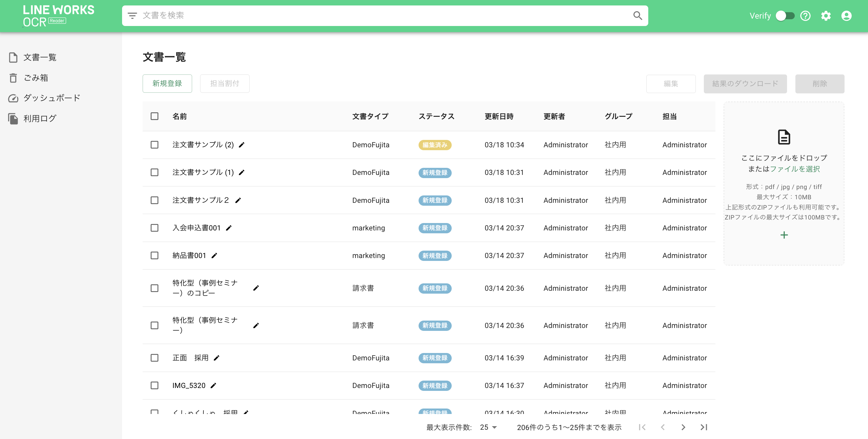
Task: Open the search filter options icon
Action: click(x=132, y=15)
